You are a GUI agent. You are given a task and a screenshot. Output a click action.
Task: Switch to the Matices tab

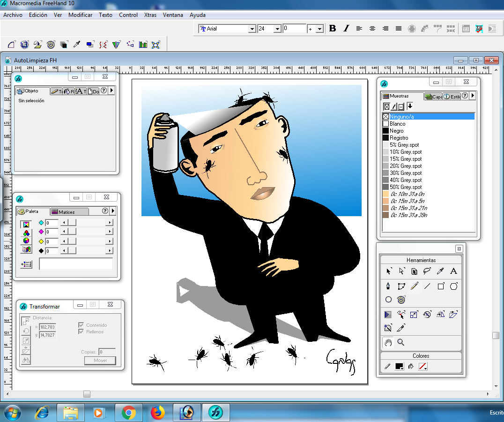(69, 211)
